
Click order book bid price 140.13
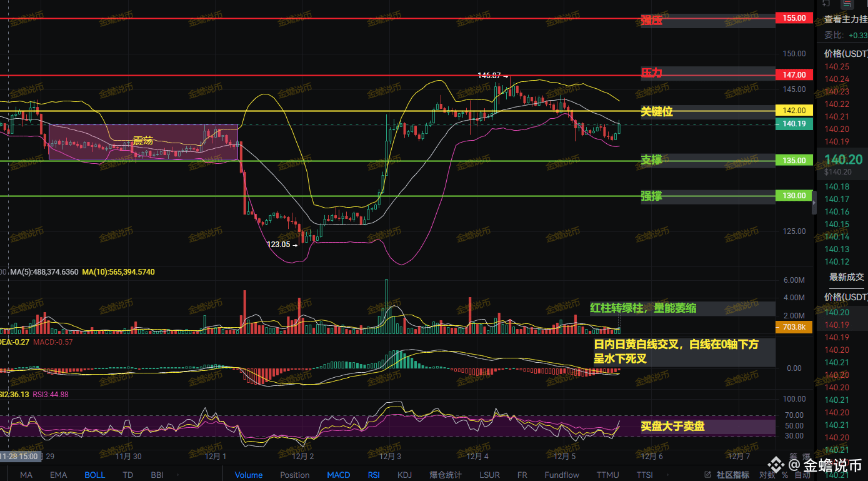tap(837, 249)
